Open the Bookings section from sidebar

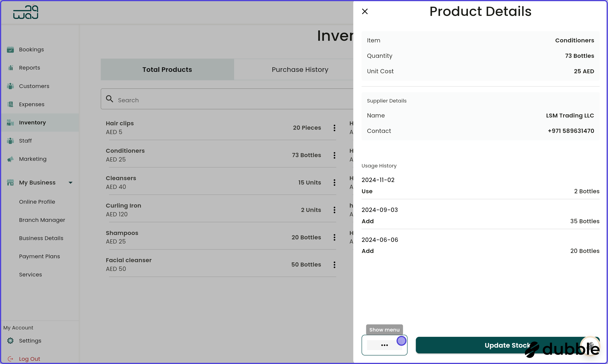[x=10, y=50]
